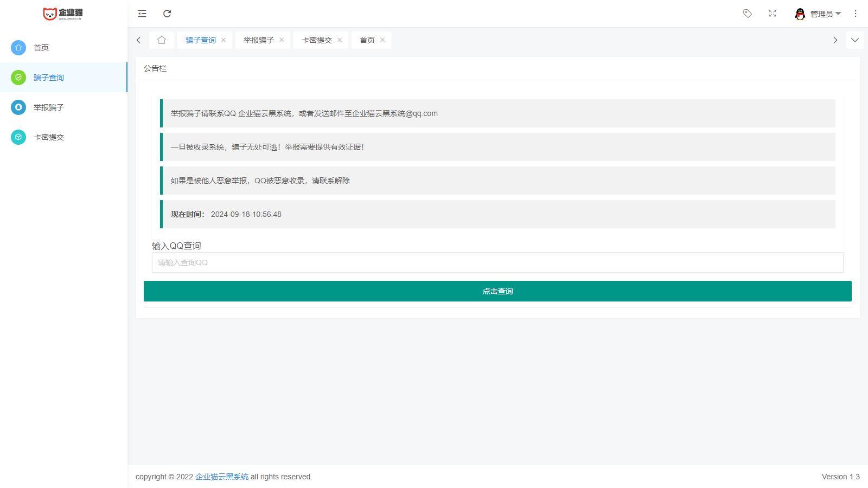Open 首页 in the sidebar
The height and width of the screenshot is (488, 868).
63,48
